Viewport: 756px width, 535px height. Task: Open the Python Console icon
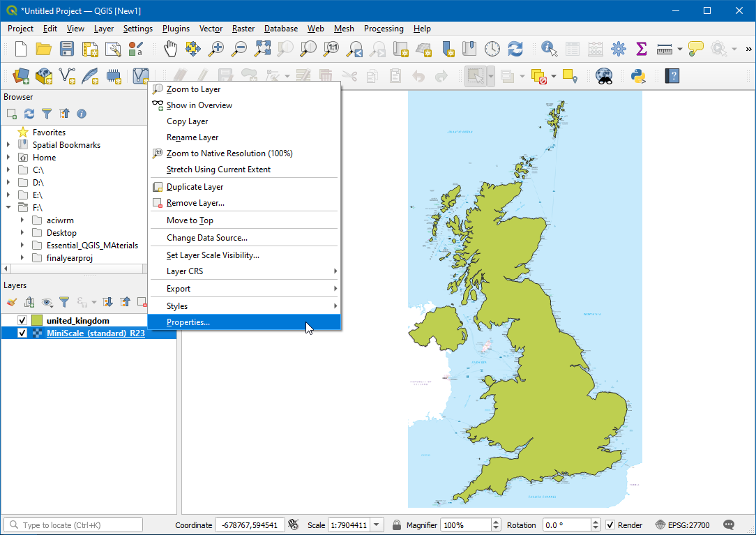pyautogui.click(x=637, y=76)
